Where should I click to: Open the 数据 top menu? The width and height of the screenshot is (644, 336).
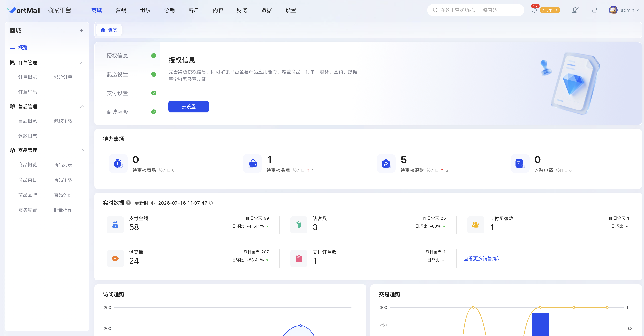267,10
